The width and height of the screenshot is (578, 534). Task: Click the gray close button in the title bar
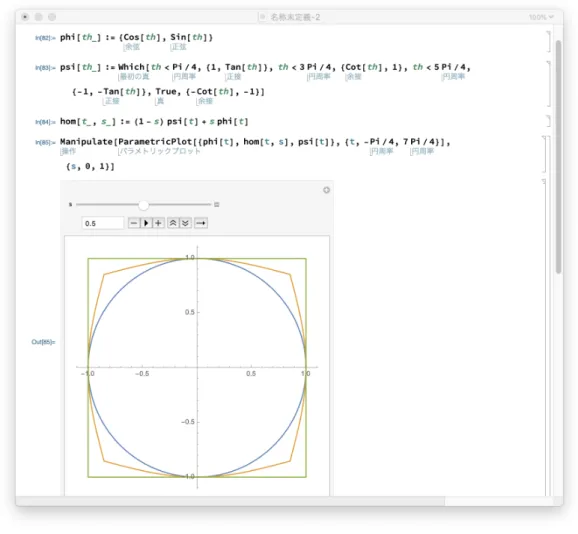(25, 17)
